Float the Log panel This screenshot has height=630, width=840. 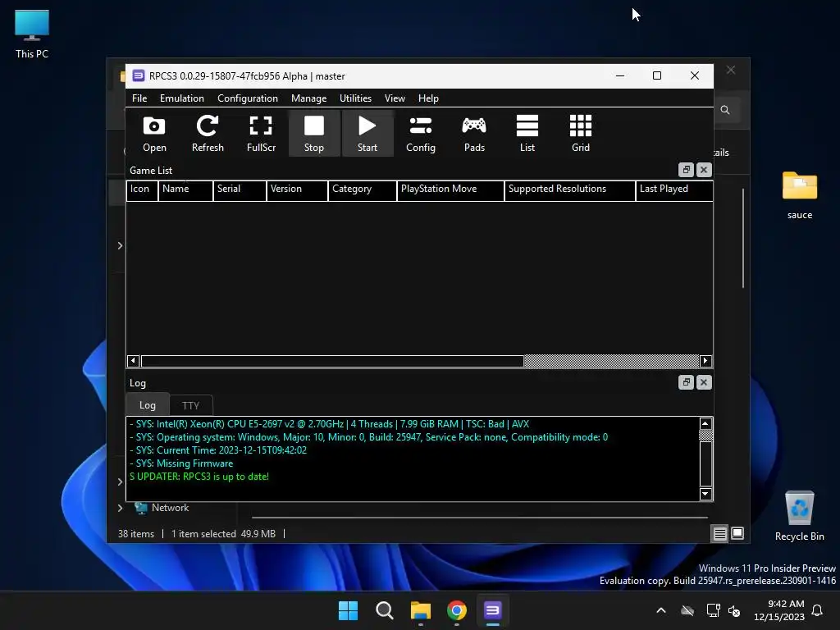[x=686, y=382]
